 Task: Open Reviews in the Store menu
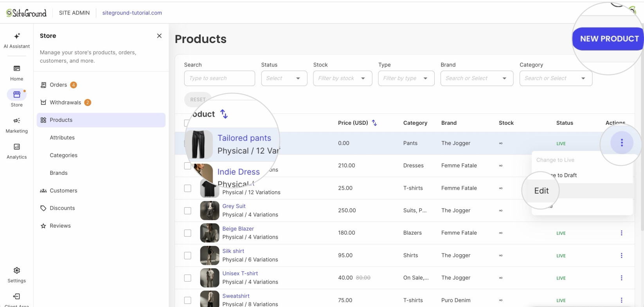101,226
